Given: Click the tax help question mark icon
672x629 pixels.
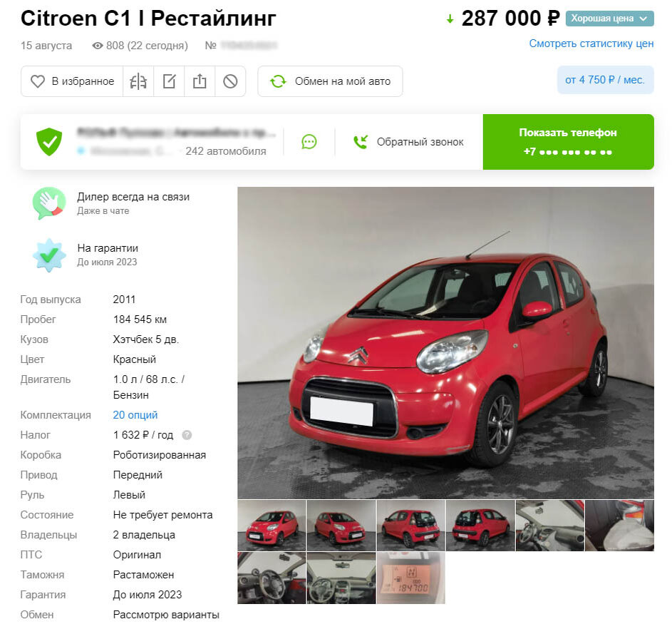Looking at the screenshot, I should pos(187,435).
